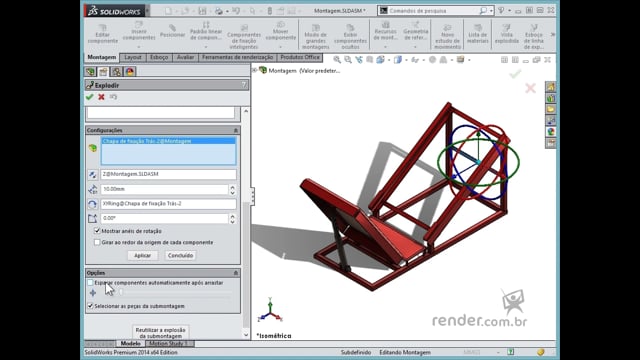Click the Vista explodida tool

pyautogui.click(x=507, y=34)
